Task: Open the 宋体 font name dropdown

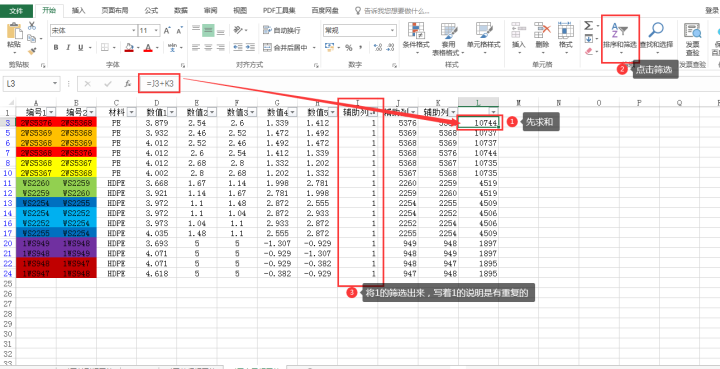Action: pos(134,31)
